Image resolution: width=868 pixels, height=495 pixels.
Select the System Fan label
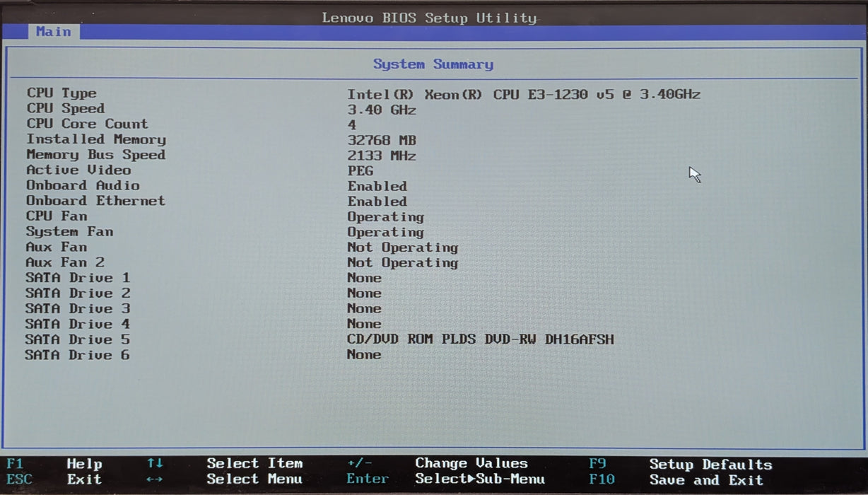[69, 232]
